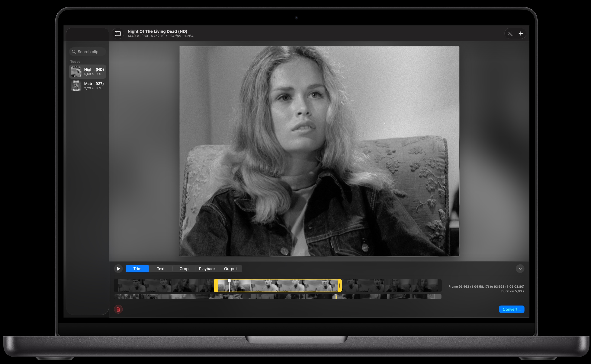591x364 pixels.
Task: Click the yellow marker on overview strip
Action: click(x=336, y=297)
